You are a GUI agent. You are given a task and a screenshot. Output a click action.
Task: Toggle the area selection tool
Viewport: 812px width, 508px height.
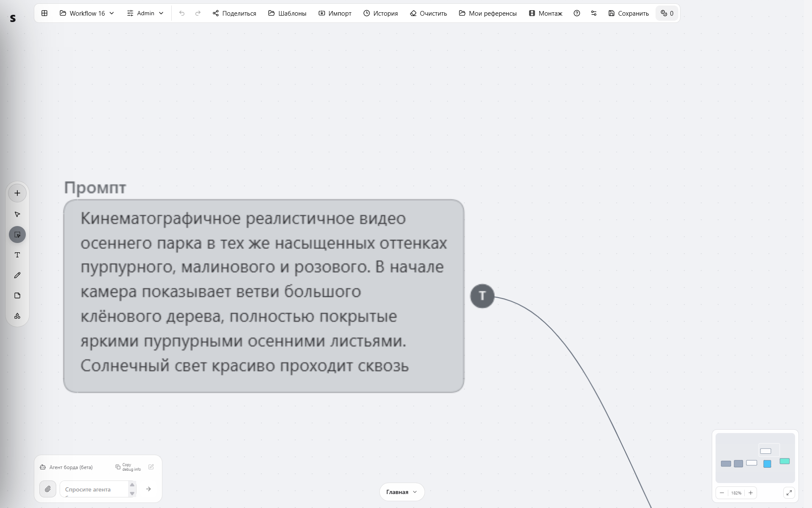tap(17, 235)
